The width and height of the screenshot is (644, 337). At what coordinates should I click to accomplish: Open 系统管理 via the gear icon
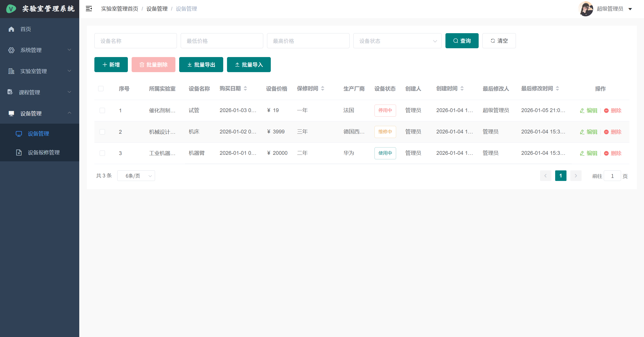(11, 50)
